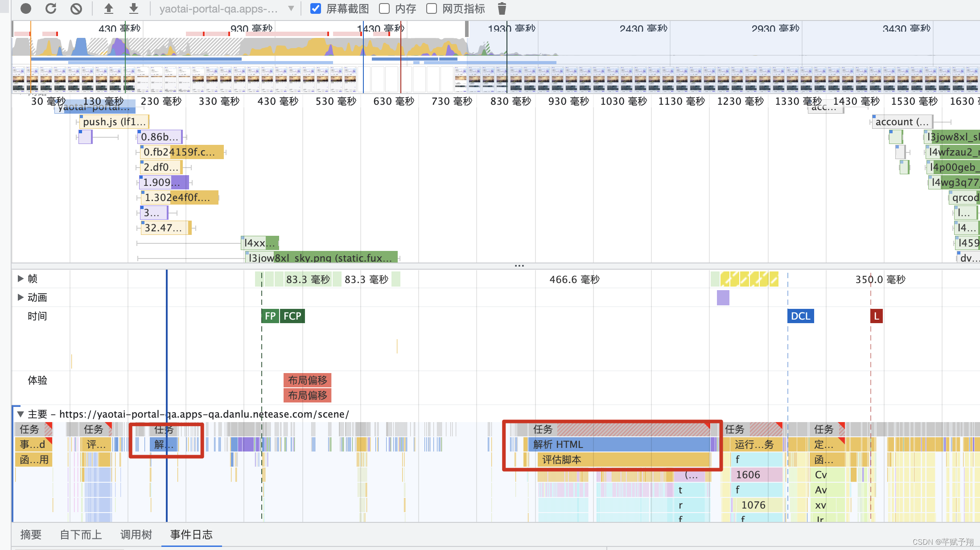Select the 2.df0 network request
This screenshot has width=980, height=550.
coord(161,167)
